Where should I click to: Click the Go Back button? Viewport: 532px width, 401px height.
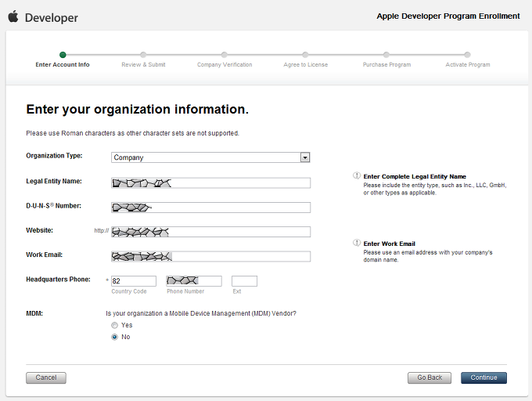pos(430,378)
